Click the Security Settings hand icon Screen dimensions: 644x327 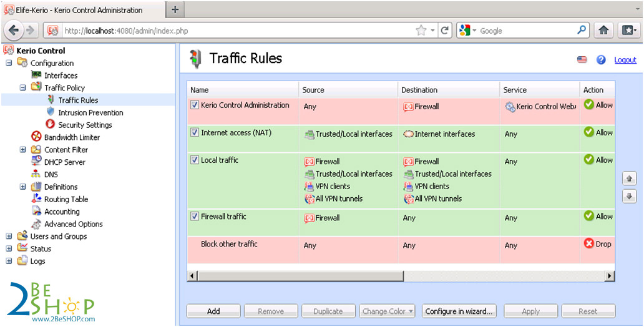[x=51, y=124]
